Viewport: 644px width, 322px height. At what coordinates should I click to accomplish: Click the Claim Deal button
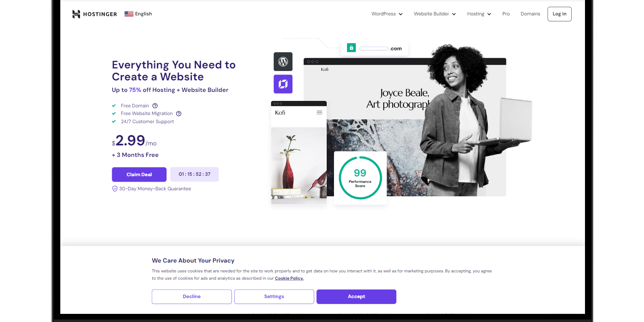[x=139, y=174]
